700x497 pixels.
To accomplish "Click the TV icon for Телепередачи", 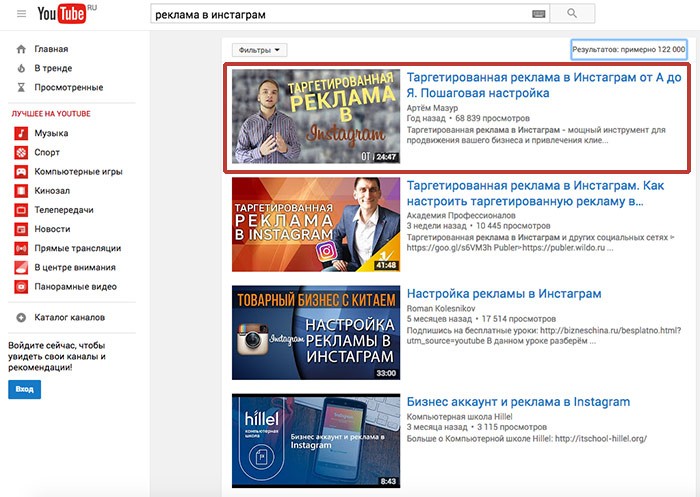I will pos(21,210).
